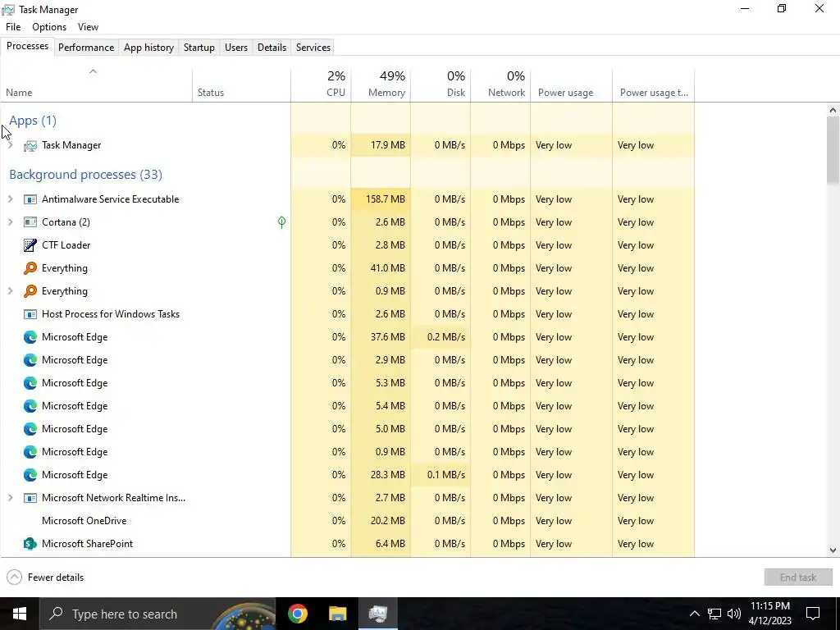Select the Microsoft OneDrive process row
The image size is (840, 630).
pos(348,521)
